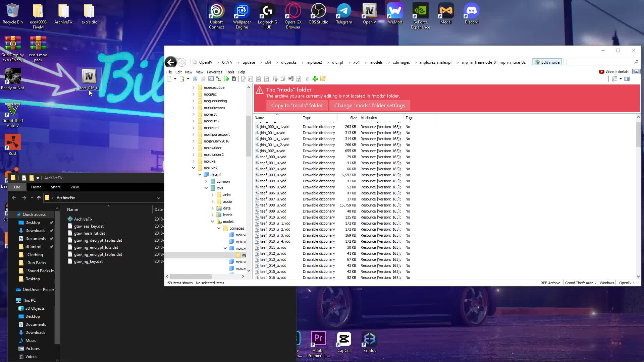Screen dimensions: 644x362
Task: Select teef_008_u.ydd in the file list
Action: pos(273,205)
